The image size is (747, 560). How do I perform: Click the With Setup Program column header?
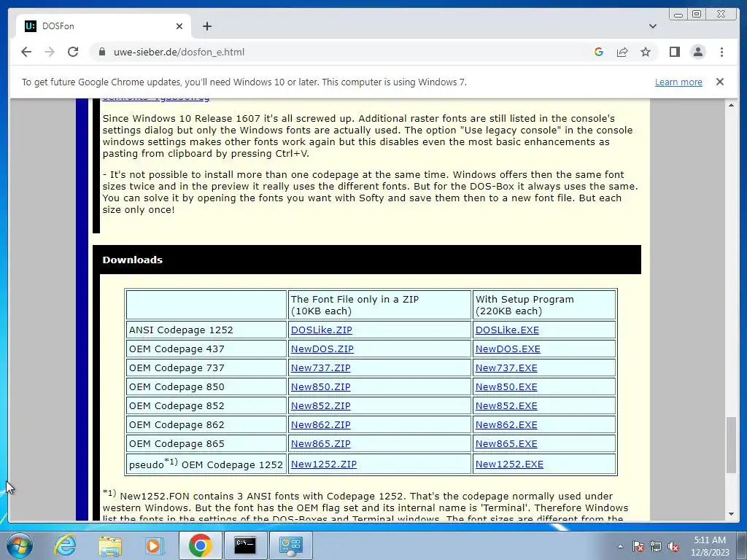pos(544,306)
